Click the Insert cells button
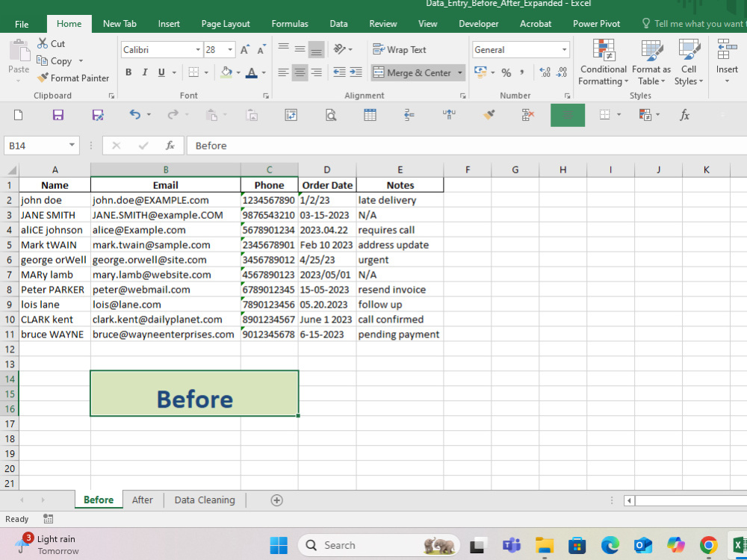This screenshot has height=560, width=747. 727,61
